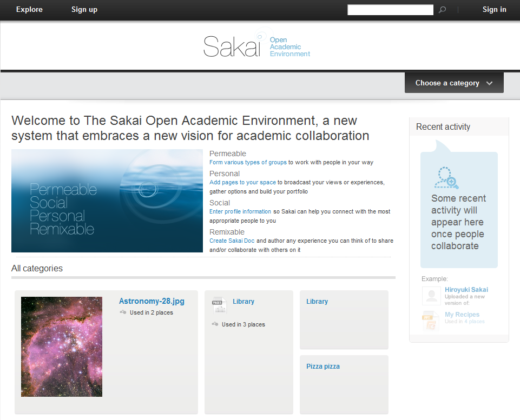This screenshot has width=520, height=420.
Task: Follow the Form various types of groups link
Action: (x=248, y=162)
